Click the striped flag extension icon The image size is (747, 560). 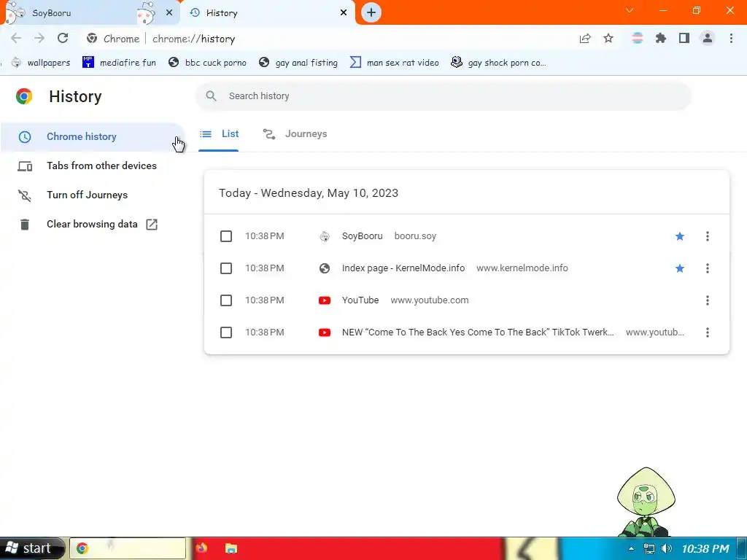[638, 39]
